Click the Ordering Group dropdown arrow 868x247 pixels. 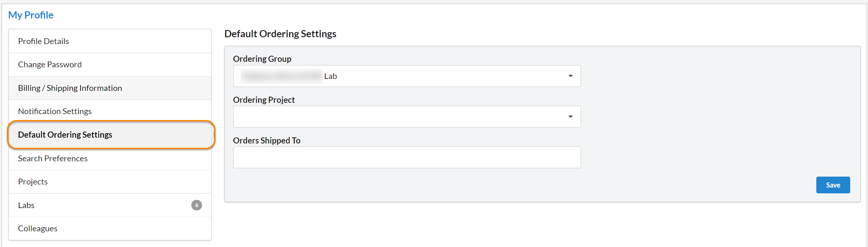tap(571, 76)
